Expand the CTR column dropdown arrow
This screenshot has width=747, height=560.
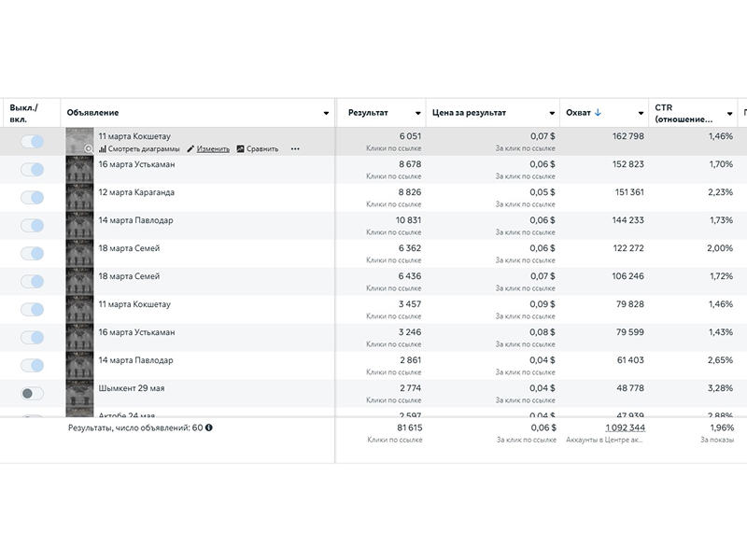pos(730,114)
